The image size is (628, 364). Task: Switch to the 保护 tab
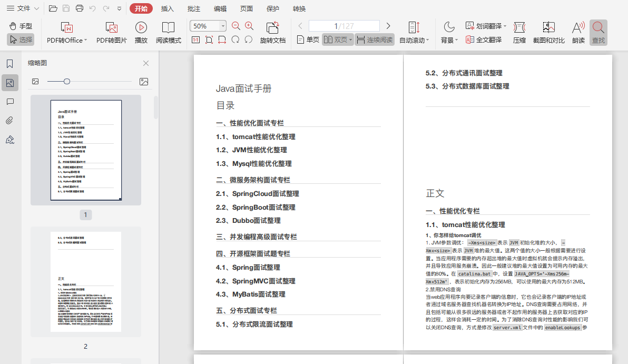click(273, 8)
